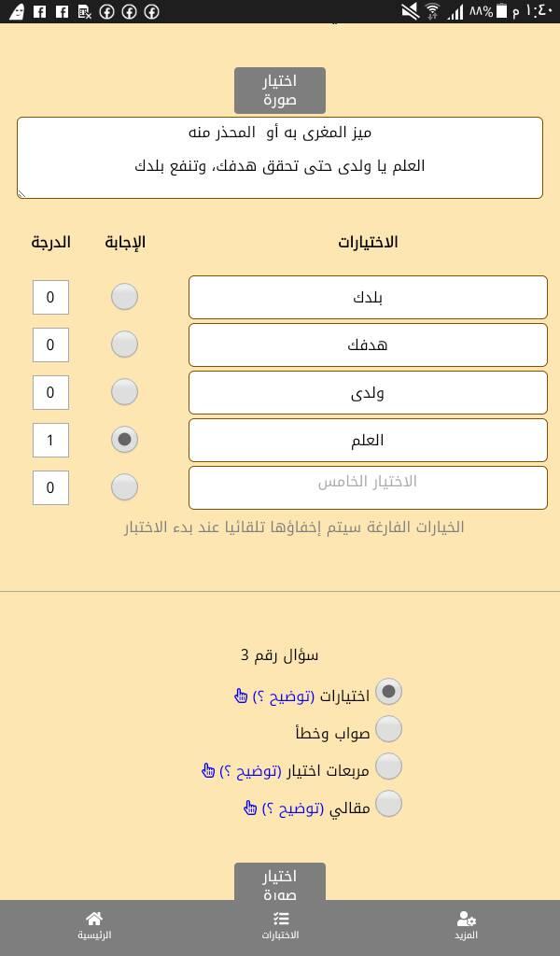Select the answer radio for هدفك
The image size is (560, 956).
click(x=124, y=344)
